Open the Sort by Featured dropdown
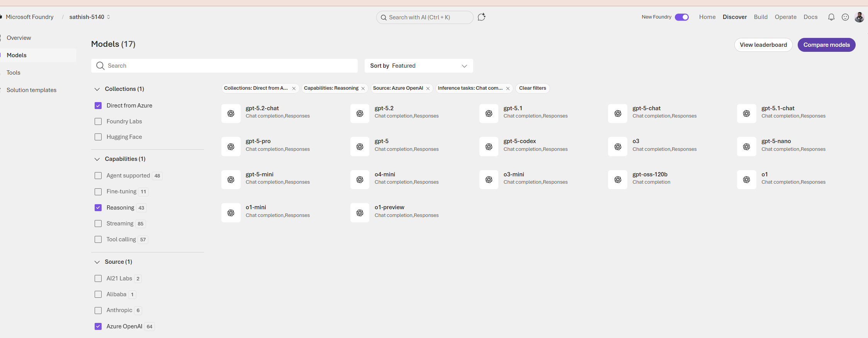Image resolution: width=868 pixels, height=338 pixels. pos(418,66)
